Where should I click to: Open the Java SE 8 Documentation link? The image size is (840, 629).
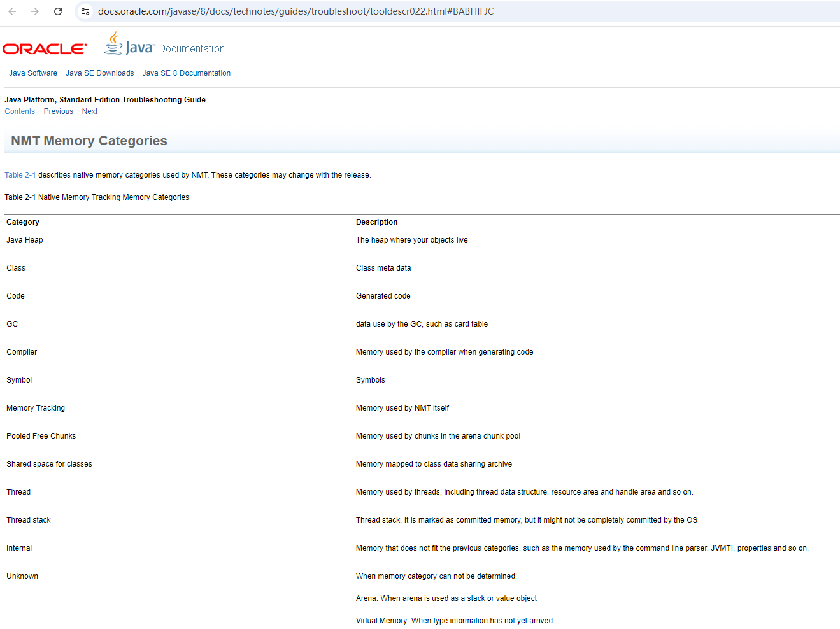click(187, 73)
